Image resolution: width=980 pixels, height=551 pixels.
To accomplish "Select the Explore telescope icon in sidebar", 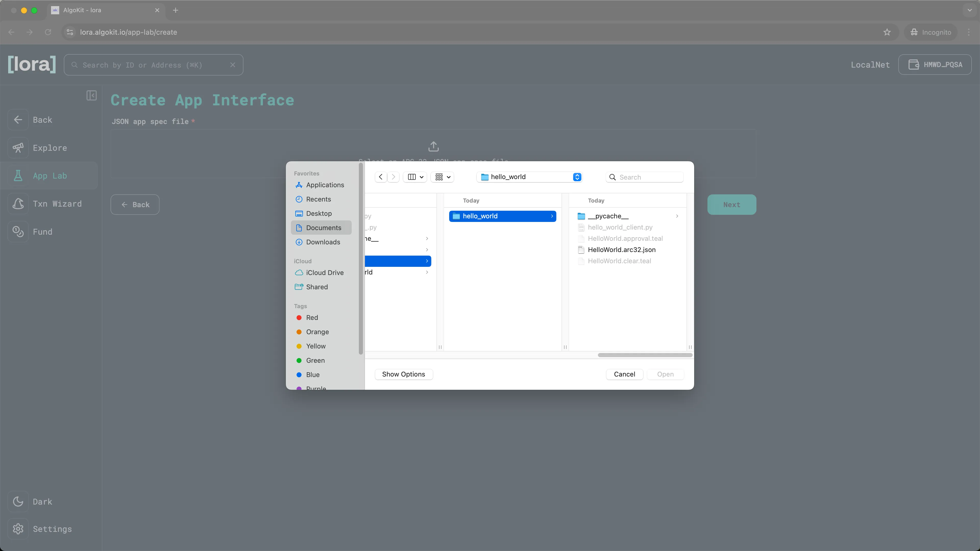I will pos(18,147).
